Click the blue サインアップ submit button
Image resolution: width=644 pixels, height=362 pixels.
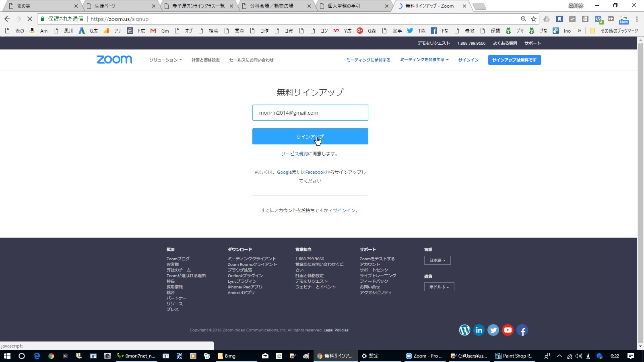coord(310,136)
